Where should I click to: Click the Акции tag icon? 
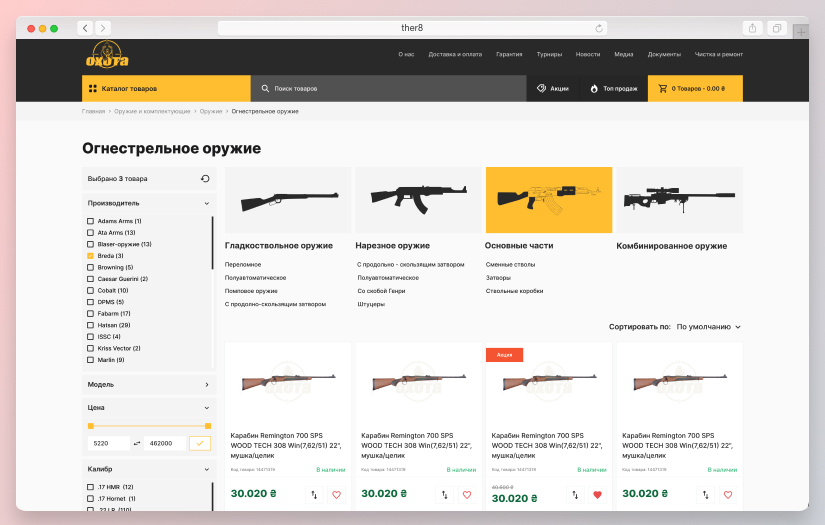coord(541,88)
